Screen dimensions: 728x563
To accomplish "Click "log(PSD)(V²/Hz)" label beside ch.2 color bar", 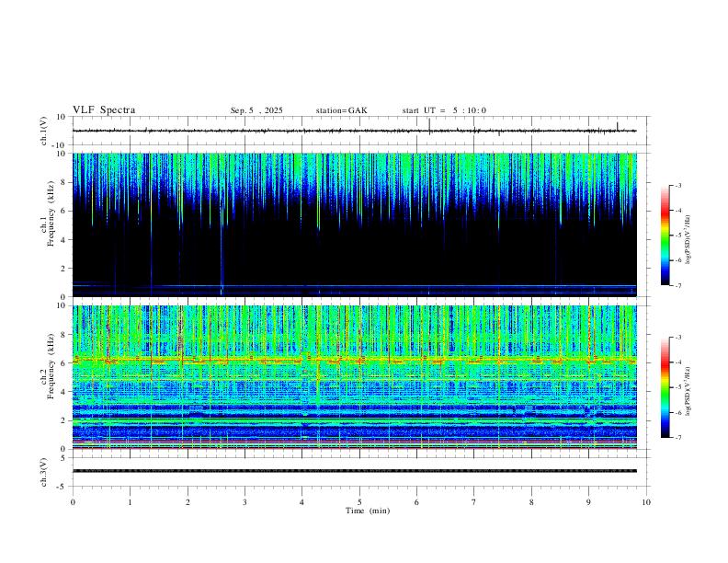I will [x=688, y=391].
